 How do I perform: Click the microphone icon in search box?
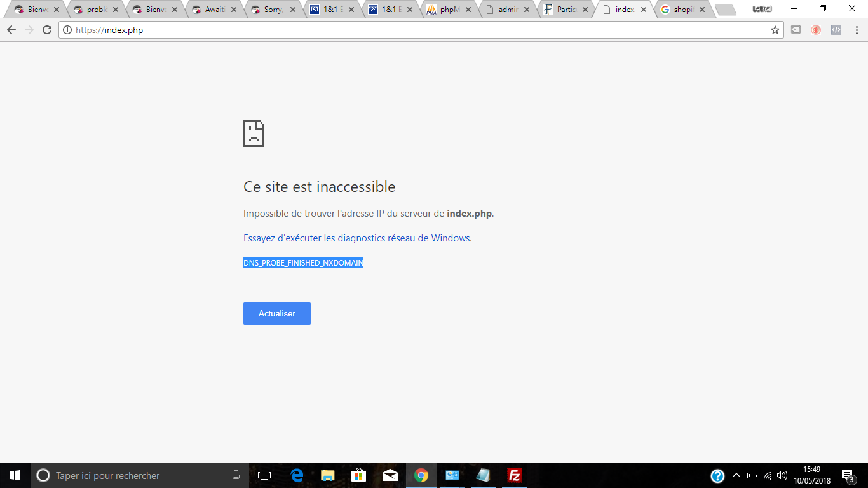click(x=236, y=475)
